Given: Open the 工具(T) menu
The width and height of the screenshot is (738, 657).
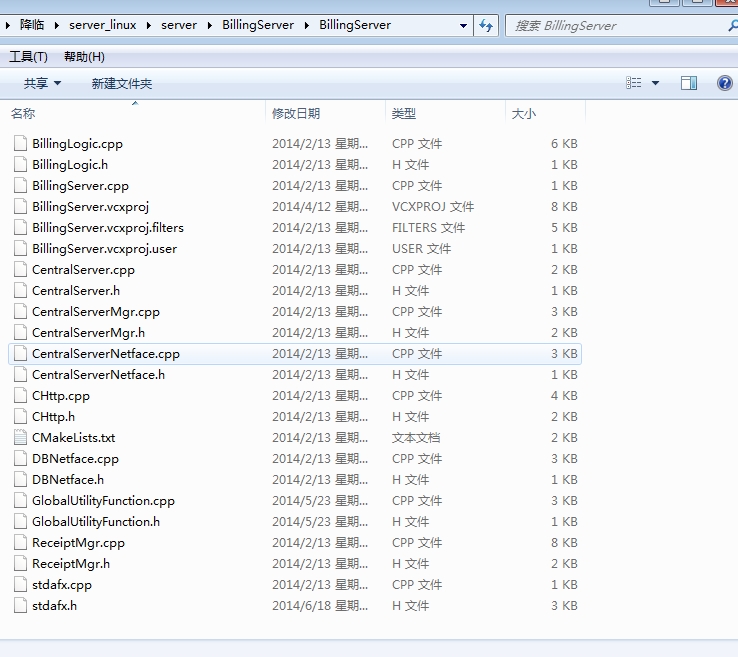Looking at the screenshot, I should [28, 57].
